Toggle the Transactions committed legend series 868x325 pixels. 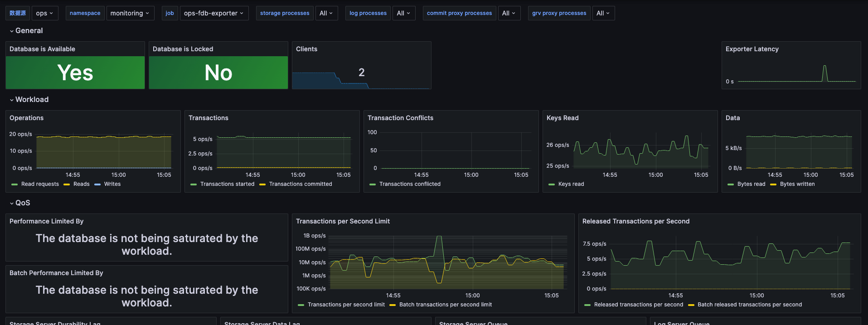click(300, 184)
